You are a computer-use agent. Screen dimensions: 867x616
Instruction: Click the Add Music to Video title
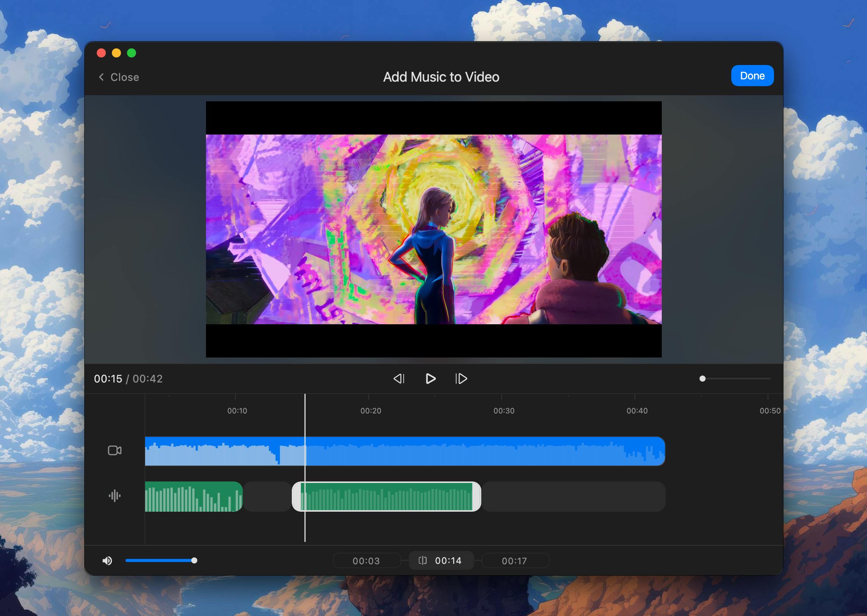coord(441,77)
